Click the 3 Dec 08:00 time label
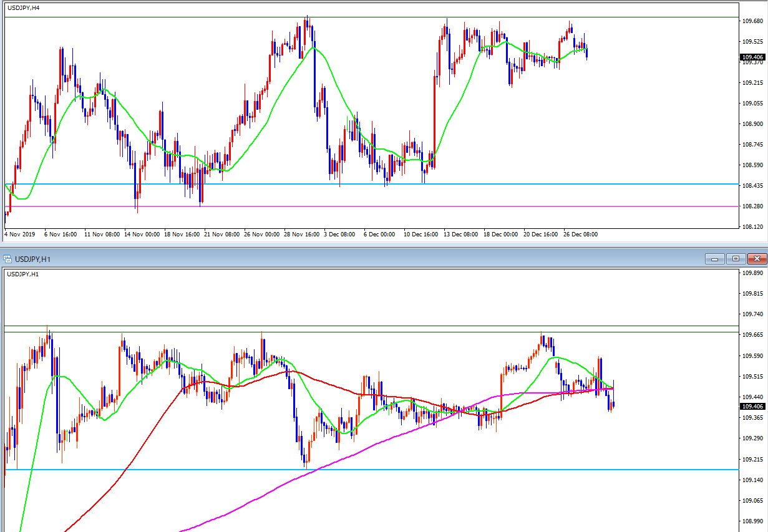Image resolution: width=768 pixels, height=532 pixels. coord(340,235)
